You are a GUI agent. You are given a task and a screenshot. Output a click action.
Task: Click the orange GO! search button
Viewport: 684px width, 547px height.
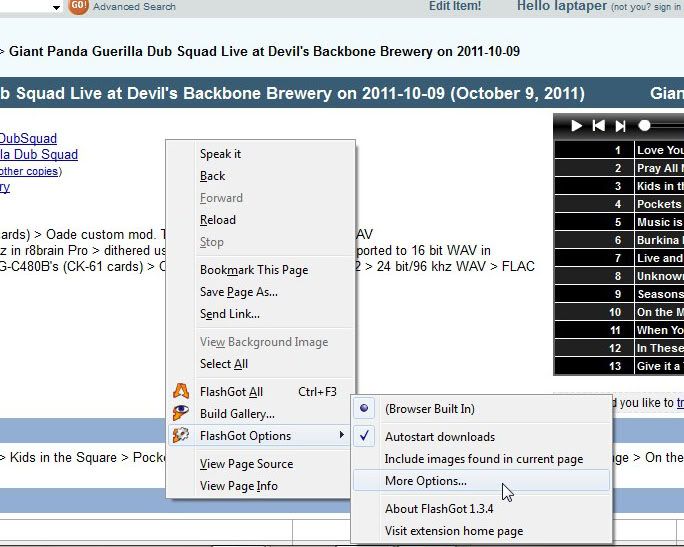click(78, 6)
